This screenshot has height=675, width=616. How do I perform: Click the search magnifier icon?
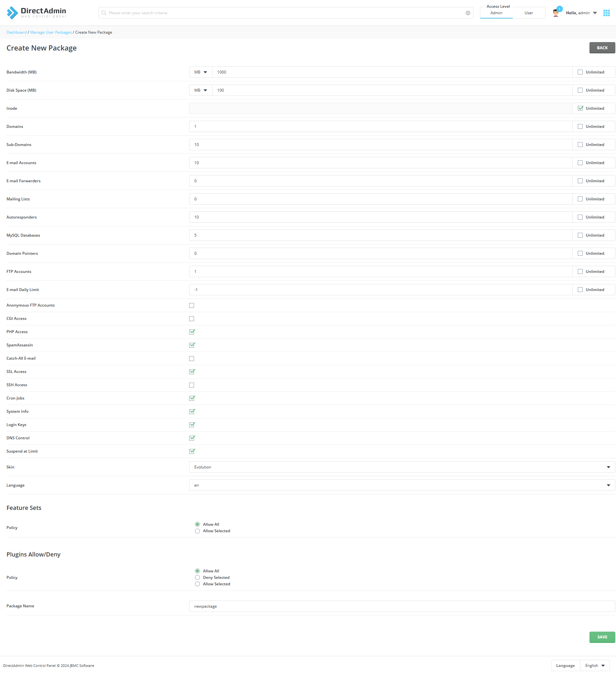[x=104, y=13]
